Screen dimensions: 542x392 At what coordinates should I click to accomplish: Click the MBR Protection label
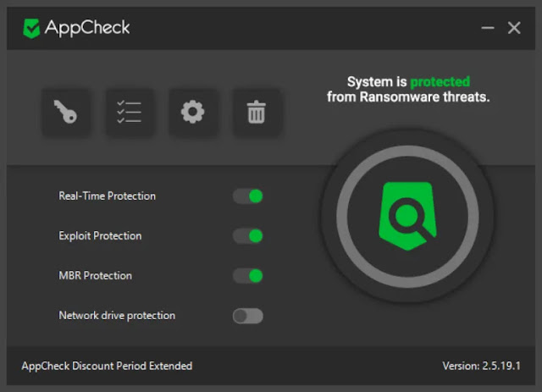pyautogui.click(x=96, y=275)
